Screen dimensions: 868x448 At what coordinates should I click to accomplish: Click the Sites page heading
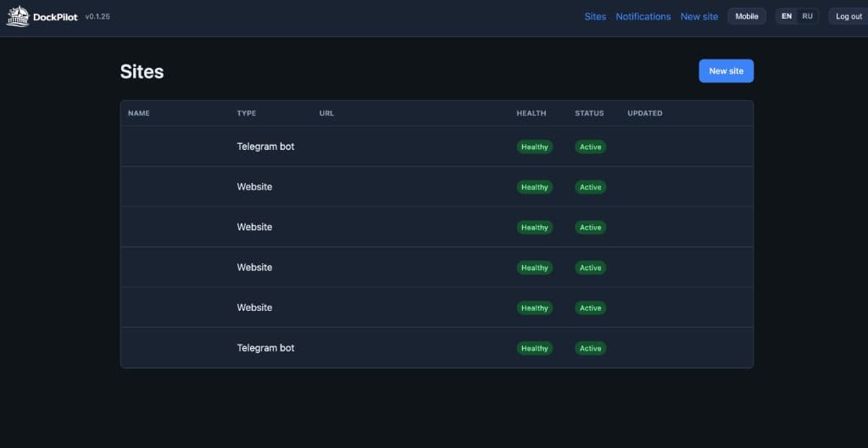142,72
